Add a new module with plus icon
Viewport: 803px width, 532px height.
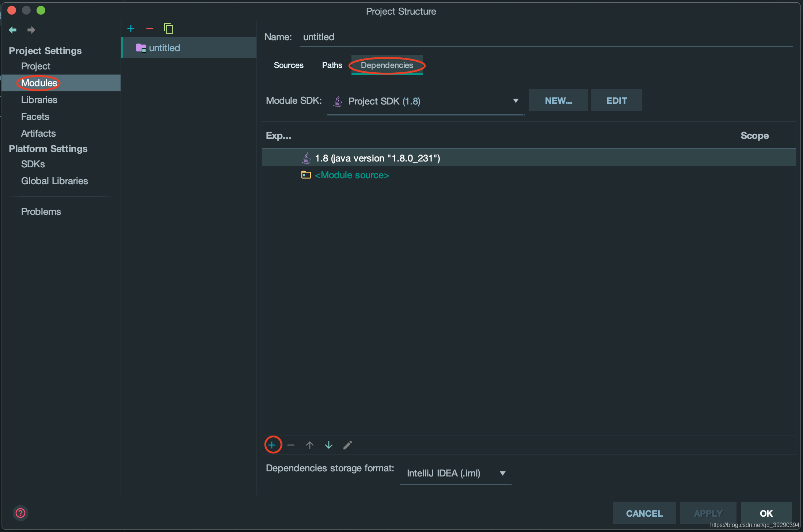click(131, 28)
